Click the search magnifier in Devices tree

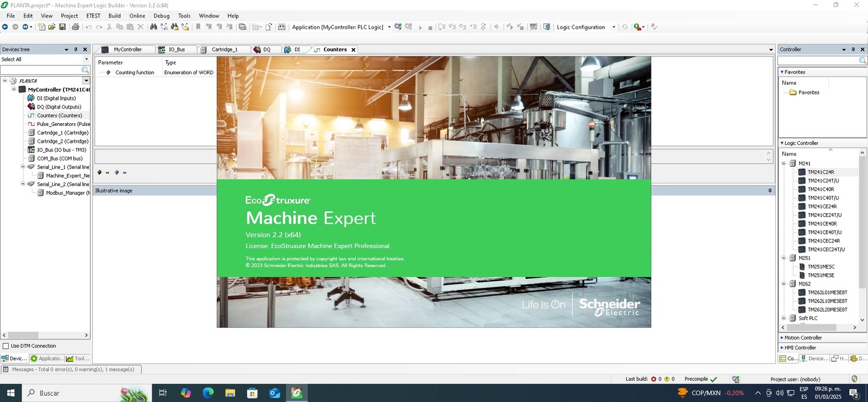[x=85, y=70]
